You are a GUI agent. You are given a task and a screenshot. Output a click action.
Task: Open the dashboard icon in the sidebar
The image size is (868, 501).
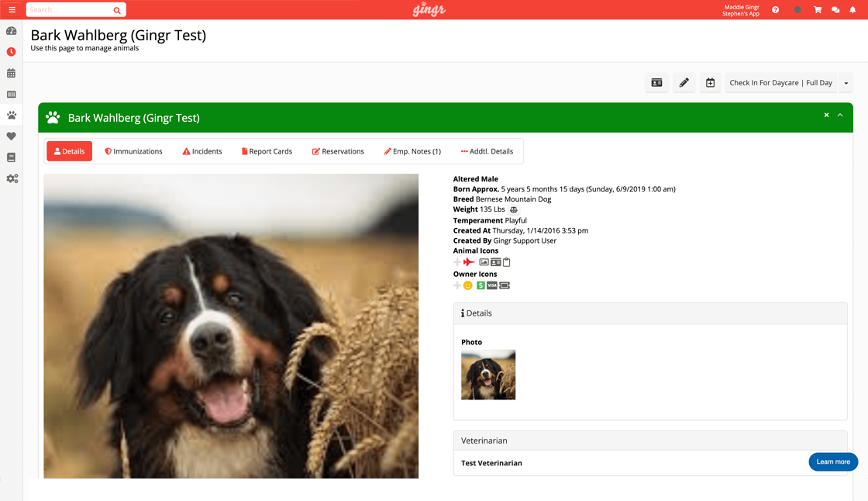(x=11, y=31)
